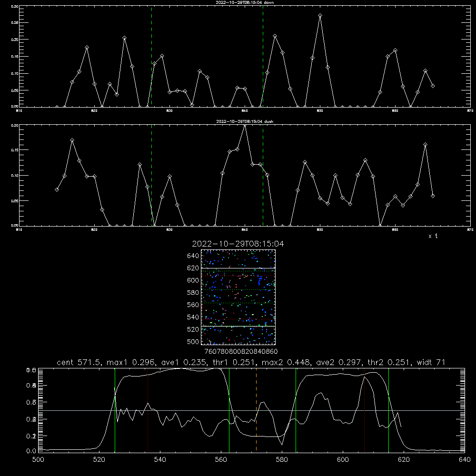Click the '500' x-axis label of bottom plot

38,460
